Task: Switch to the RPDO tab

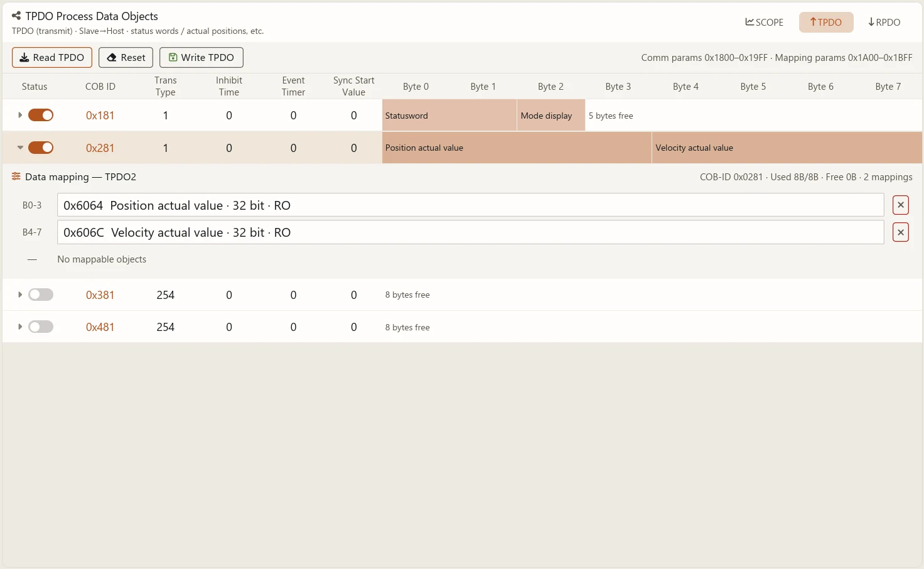Action: pos(884,22)
